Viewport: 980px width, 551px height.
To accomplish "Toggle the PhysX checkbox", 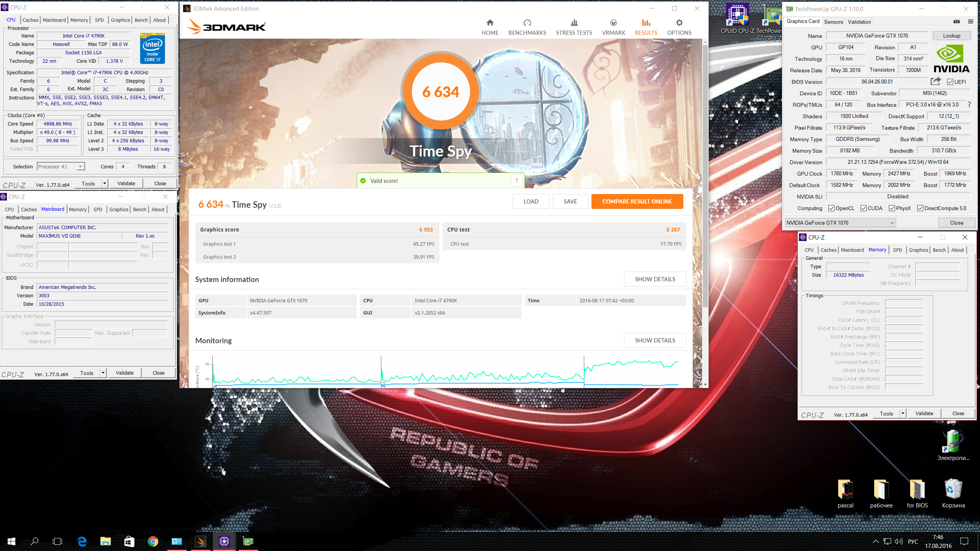I will 892,208.
